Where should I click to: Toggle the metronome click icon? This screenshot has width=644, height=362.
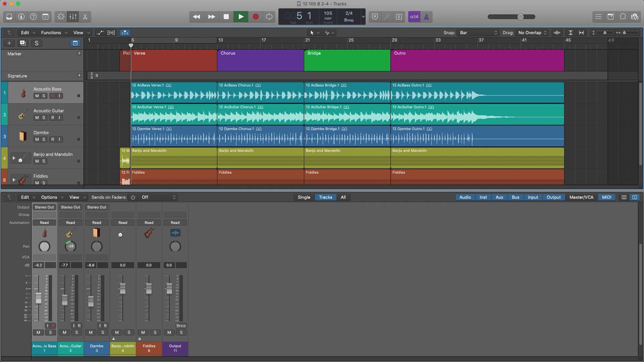click(x=427, y=17)
